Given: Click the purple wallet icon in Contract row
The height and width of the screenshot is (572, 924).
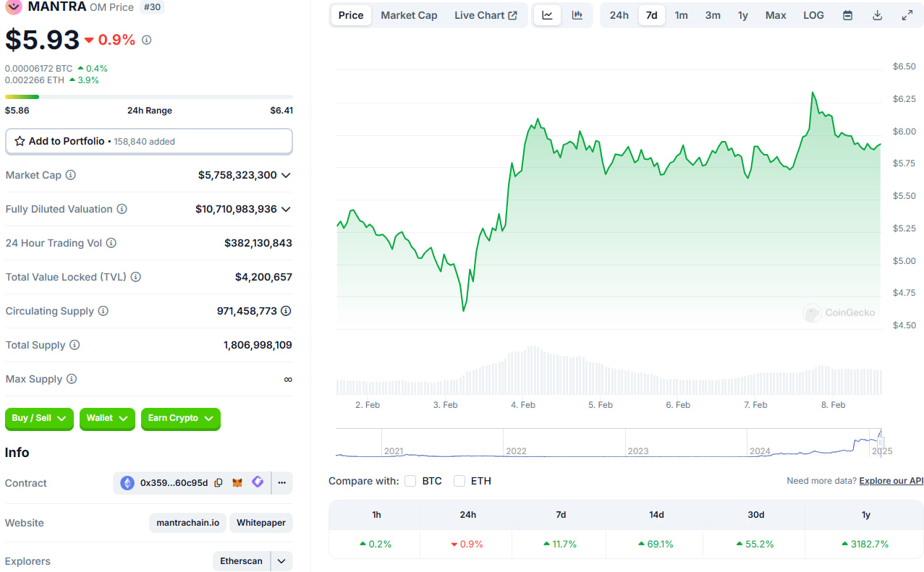Looking at the screenshot, I should (257, 482).
